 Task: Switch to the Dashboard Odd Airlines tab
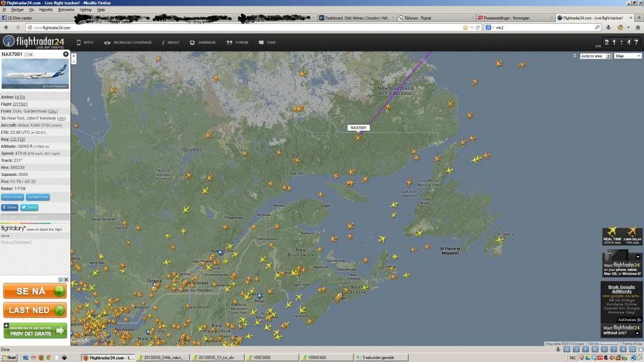pos(356,18)
